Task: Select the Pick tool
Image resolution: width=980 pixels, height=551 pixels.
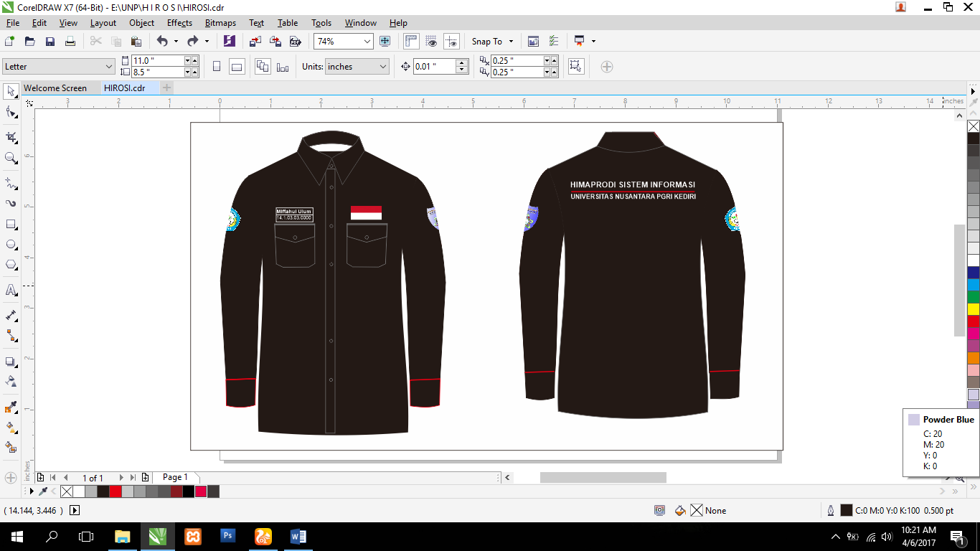Action: coord(10,92)
